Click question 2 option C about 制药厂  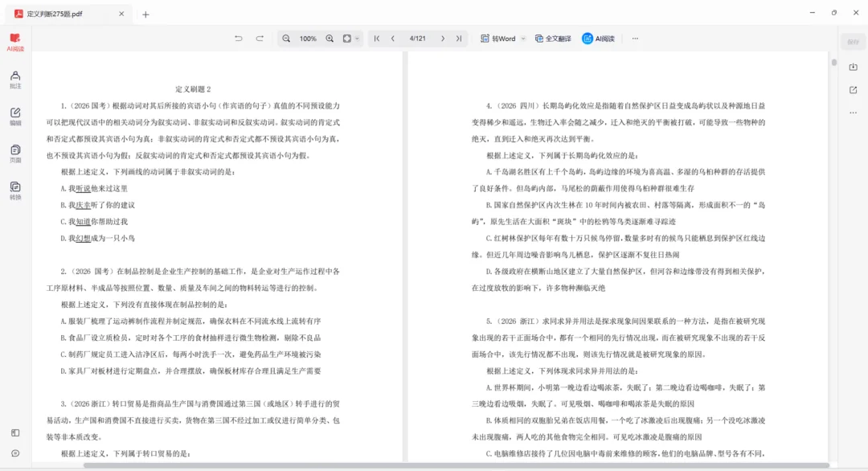click(190, 354)
